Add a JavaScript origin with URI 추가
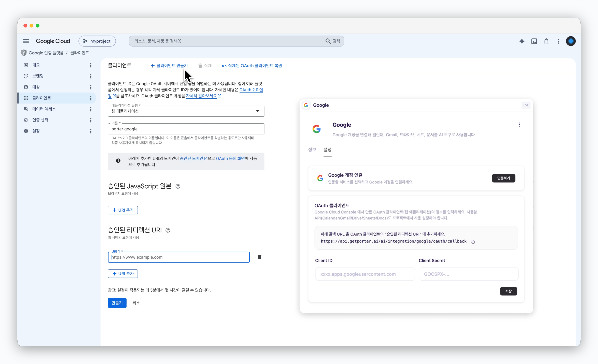This screenshot has height=364, width=598. click(123, 210)
